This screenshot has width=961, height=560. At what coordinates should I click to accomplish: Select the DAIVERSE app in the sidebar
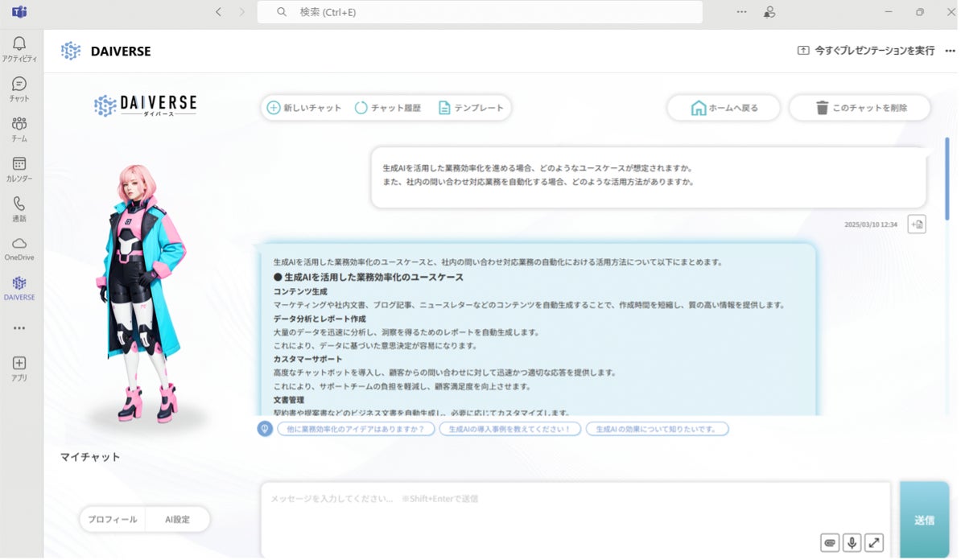(x=19, y=288)
